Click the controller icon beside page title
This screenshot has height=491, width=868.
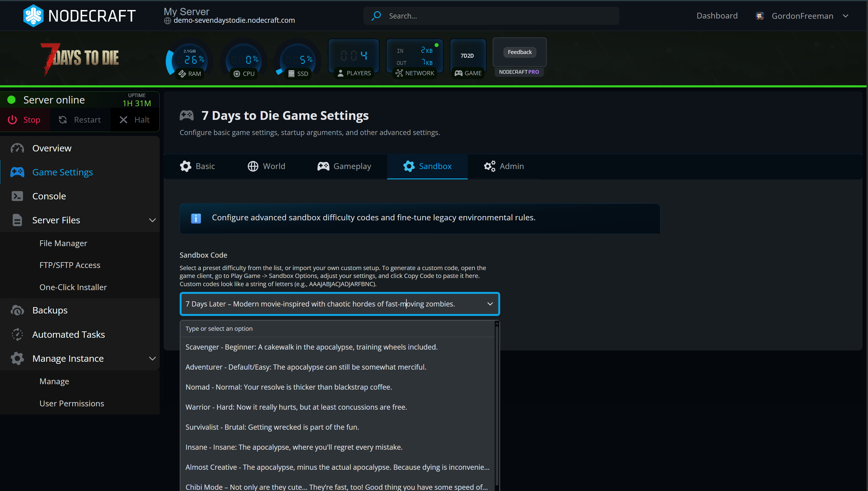(186, 115)
